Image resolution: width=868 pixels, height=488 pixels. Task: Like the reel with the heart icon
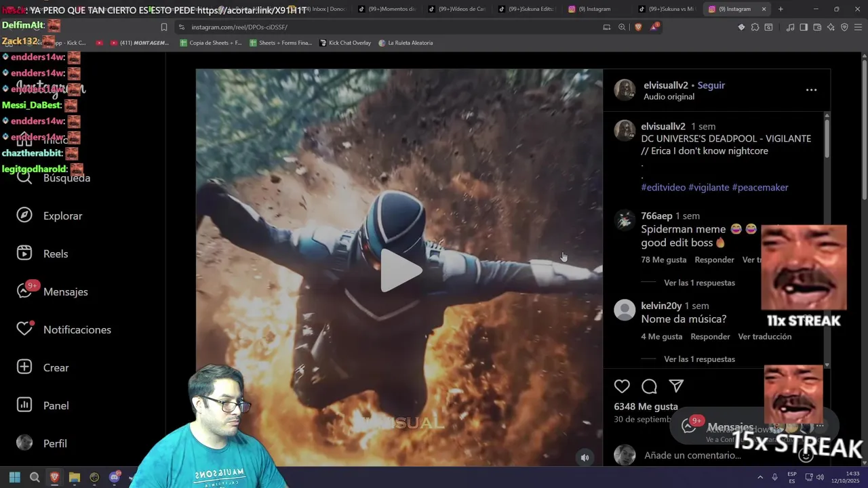tap(622, 386)
